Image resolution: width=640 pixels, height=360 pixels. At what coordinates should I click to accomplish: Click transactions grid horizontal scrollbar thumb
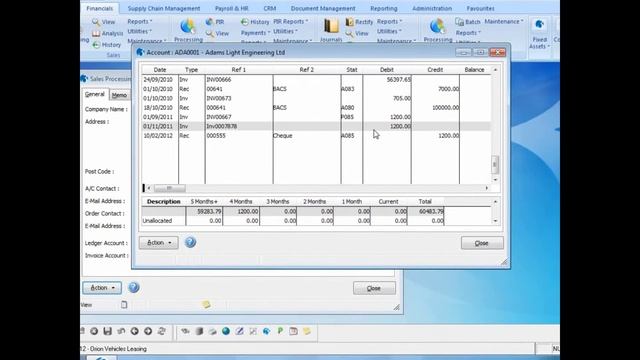click(170, 188)
